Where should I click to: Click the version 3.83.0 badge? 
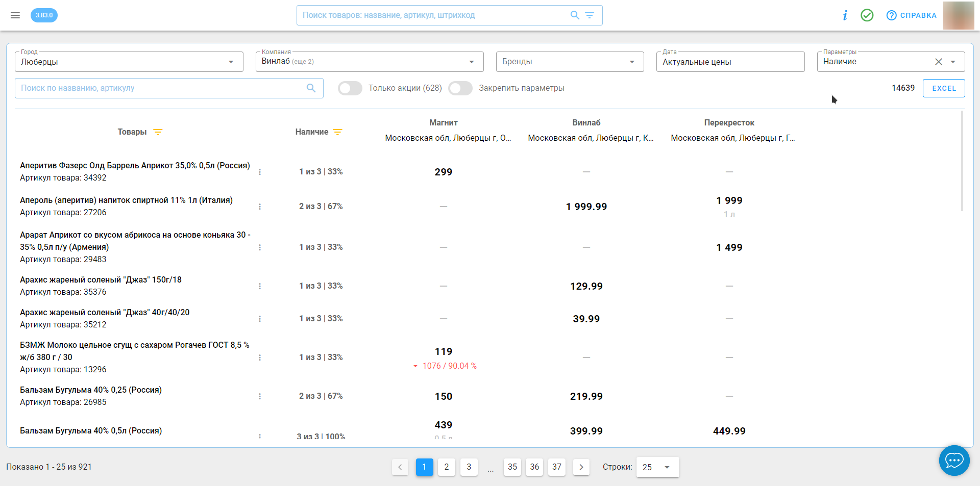(x=44, y=15)
